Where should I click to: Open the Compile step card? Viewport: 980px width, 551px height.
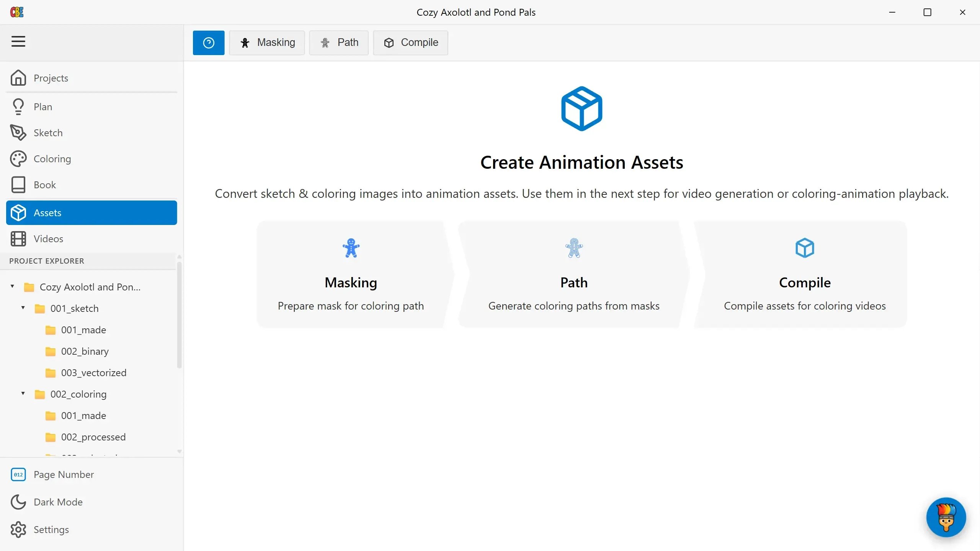[x=801, y=274]
